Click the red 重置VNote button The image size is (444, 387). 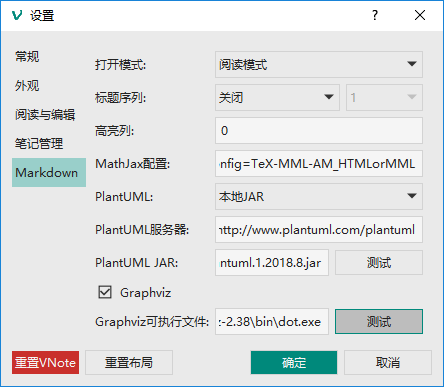tap(45, 362)
